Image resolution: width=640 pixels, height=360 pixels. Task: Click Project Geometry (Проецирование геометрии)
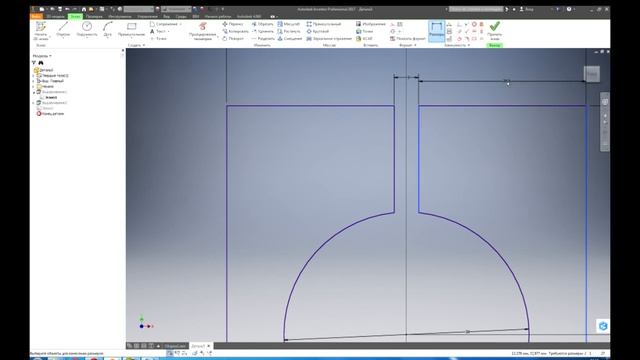click(202, 31)
